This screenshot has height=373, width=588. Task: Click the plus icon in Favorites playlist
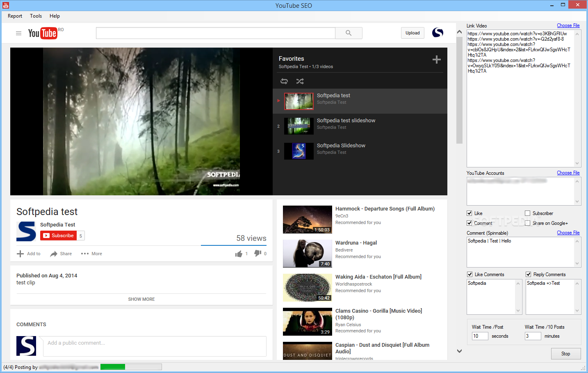437,59
